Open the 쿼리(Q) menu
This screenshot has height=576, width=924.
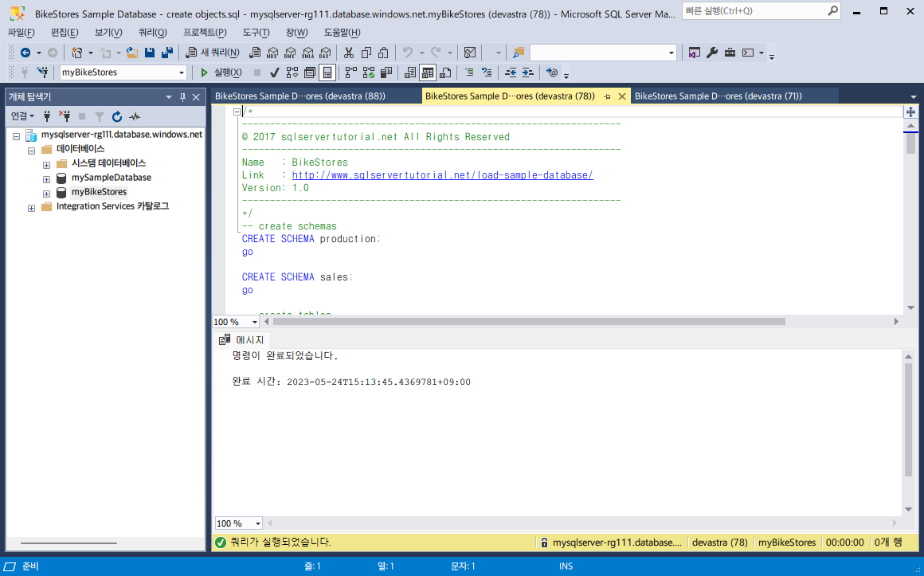(x=153, y=33)
